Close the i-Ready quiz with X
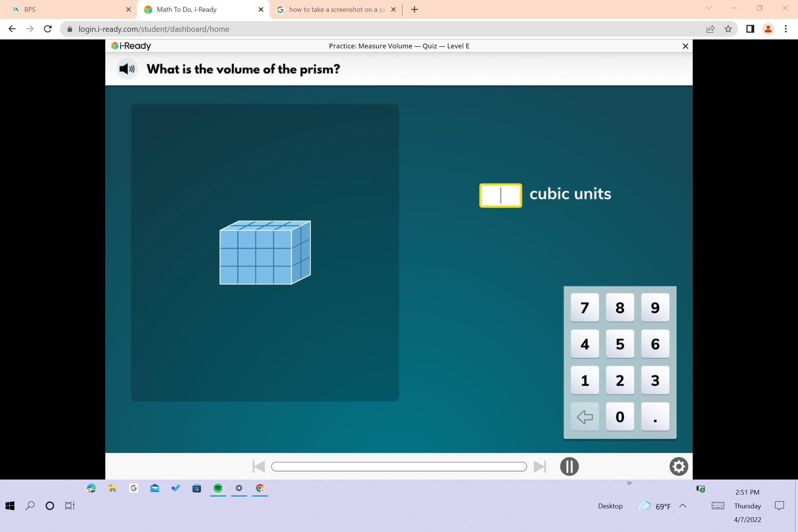This screenshot has width=798, height=532. pyautogui.click(x=685, y=46)
